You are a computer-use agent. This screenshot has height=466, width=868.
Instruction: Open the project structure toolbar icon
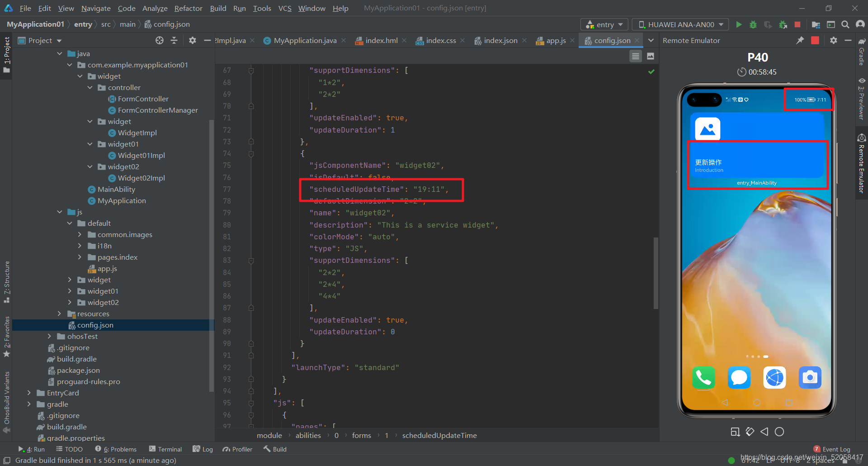click(x=816, y=24)
